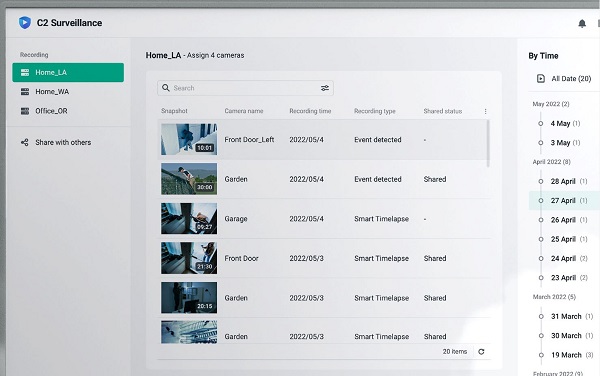The image size is (600, 376).
Task: Open Front Door 21:30 snapshot thumbnail
Action: click(x=189, y=258)
